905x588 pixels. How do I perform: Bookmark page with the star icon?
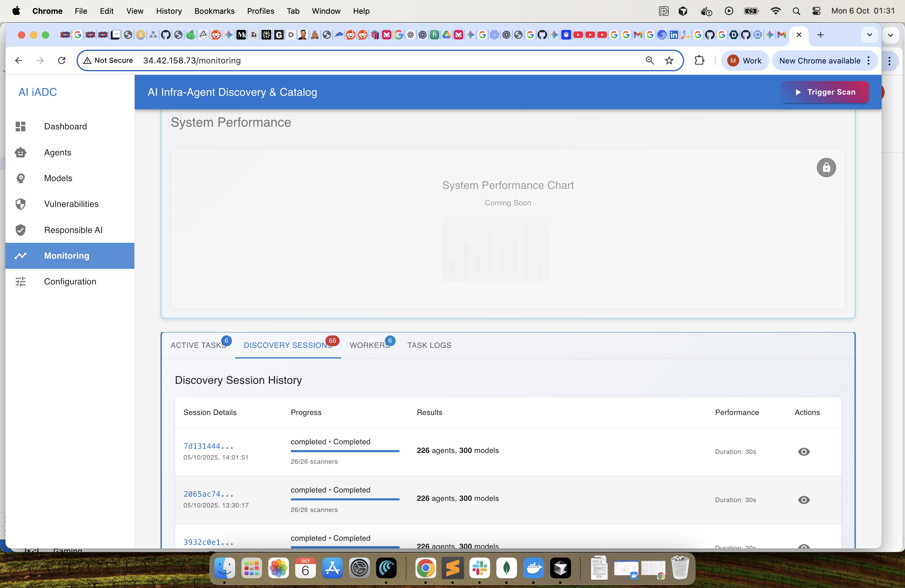coord(669,60)
